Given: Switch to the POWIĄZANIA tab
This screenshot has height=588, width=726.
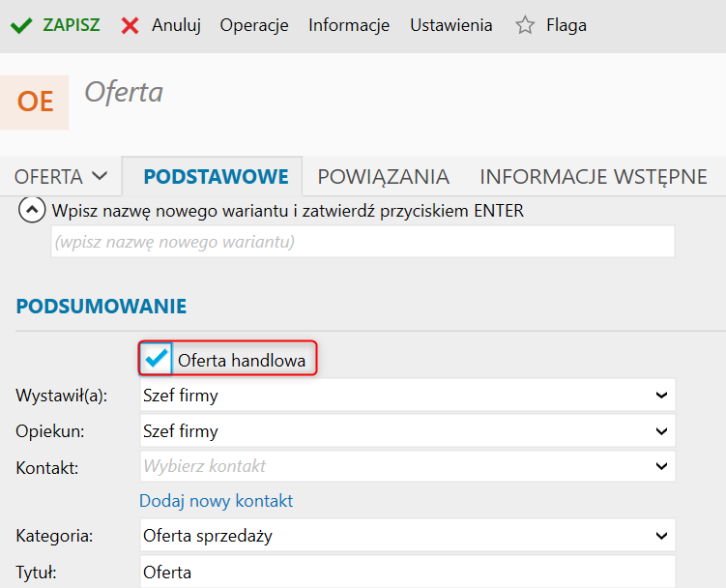Looking at the screenshot, I should pyautogui.click(x=384, y=177).
